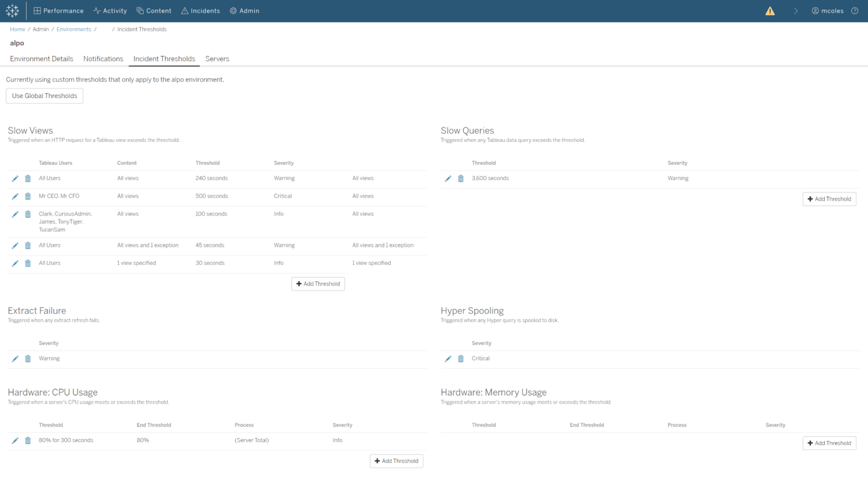This screenshot has height=494, width=868.
Task: Open the Incidents menu
Action: pos(201,11)
